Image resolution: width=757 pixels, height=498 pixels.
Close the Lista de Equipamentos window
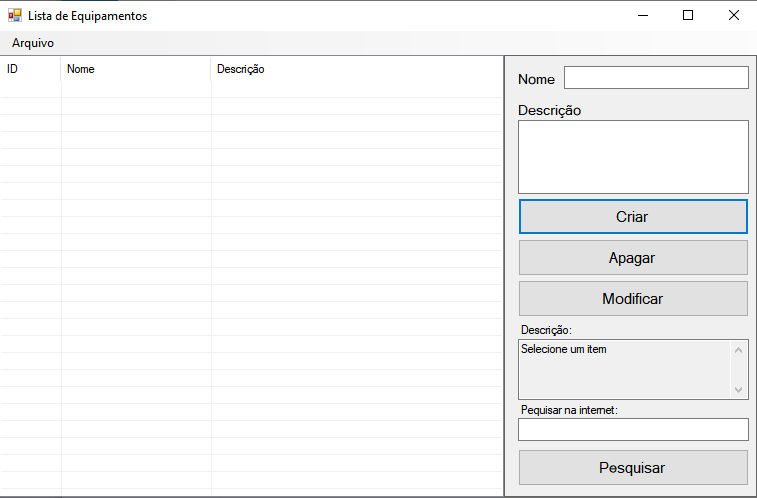[733, 16]
